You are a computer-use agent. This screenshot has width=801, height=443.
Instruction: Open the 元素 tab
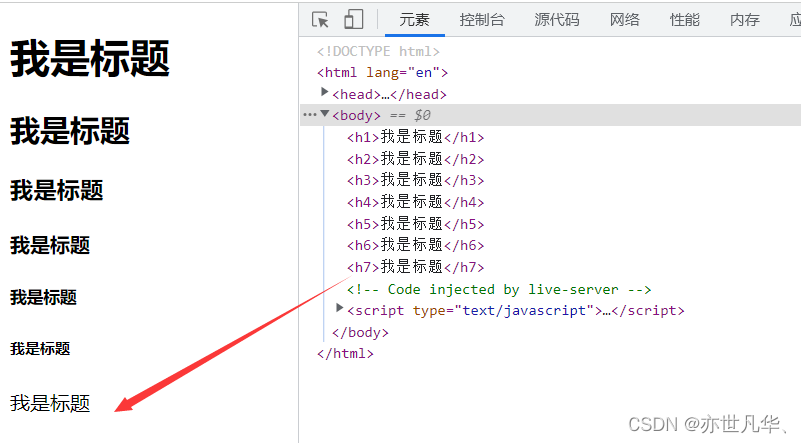[x=414, y=20]
